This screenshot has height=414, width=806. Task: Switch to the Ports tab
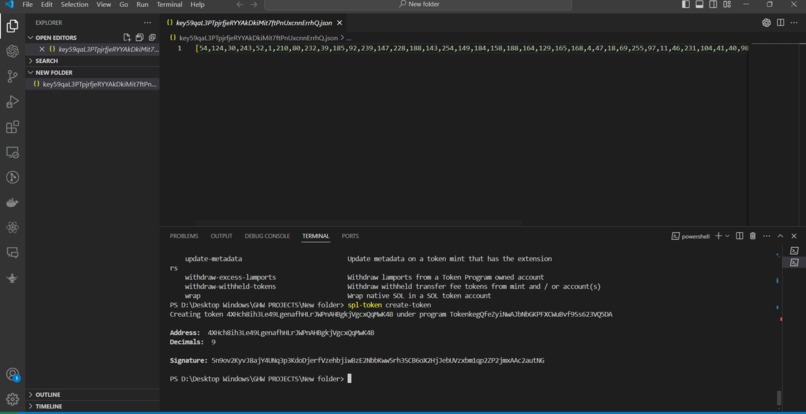(x=350, y=236)
